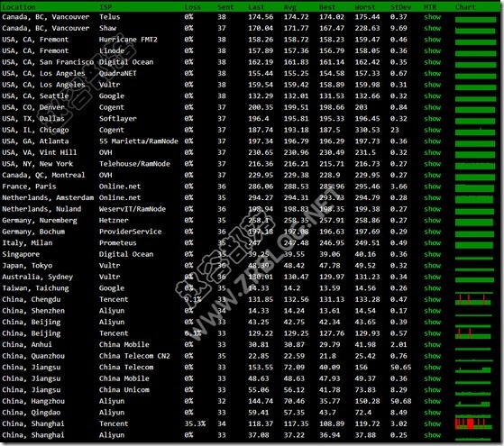Show MTR for Sydney Vultr row

pos(432,277)
